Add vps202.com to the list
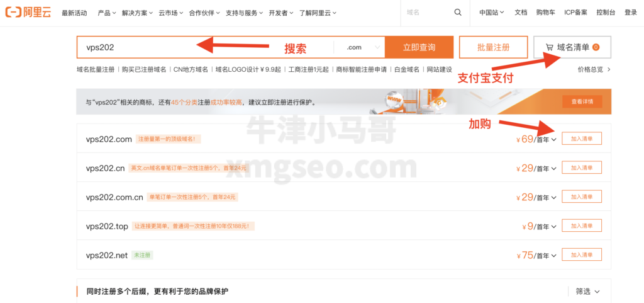 (x=582, y=139)
